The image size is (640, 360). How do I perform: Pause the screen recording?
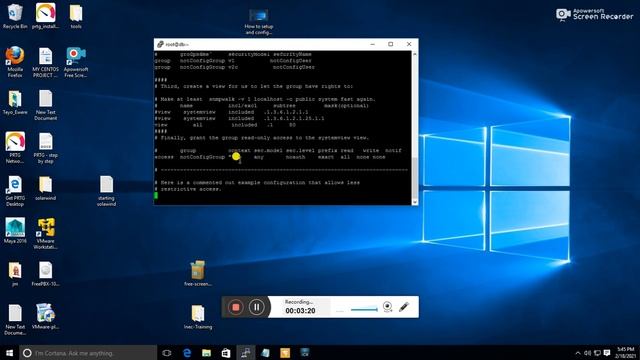click(256, 307)
